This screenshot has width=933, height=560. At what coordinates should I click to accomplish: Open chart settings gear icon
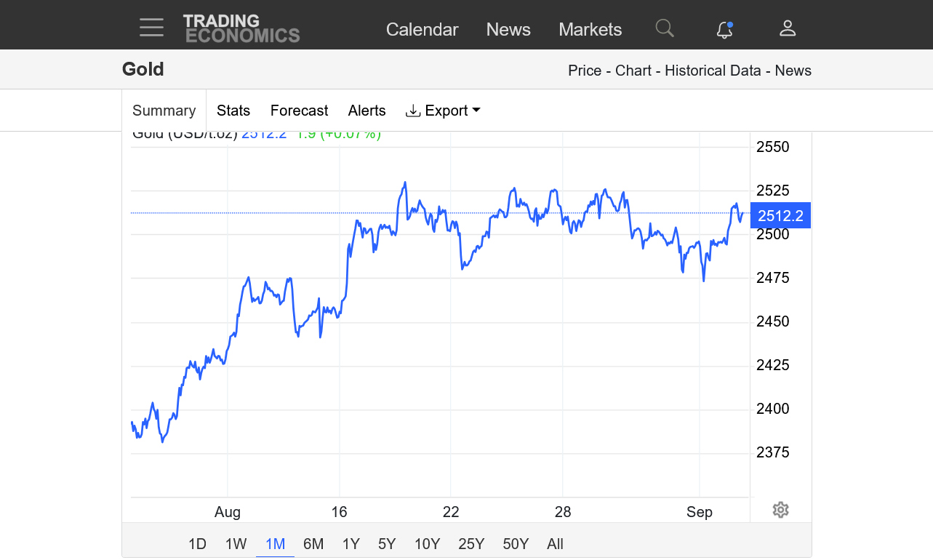click(x=780, y=510)
